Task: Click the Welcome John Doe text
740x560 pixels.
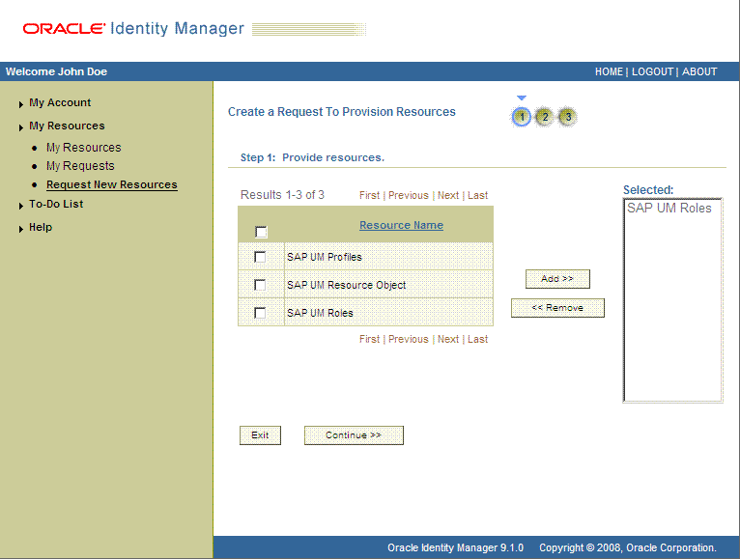Action: point(56,71)
